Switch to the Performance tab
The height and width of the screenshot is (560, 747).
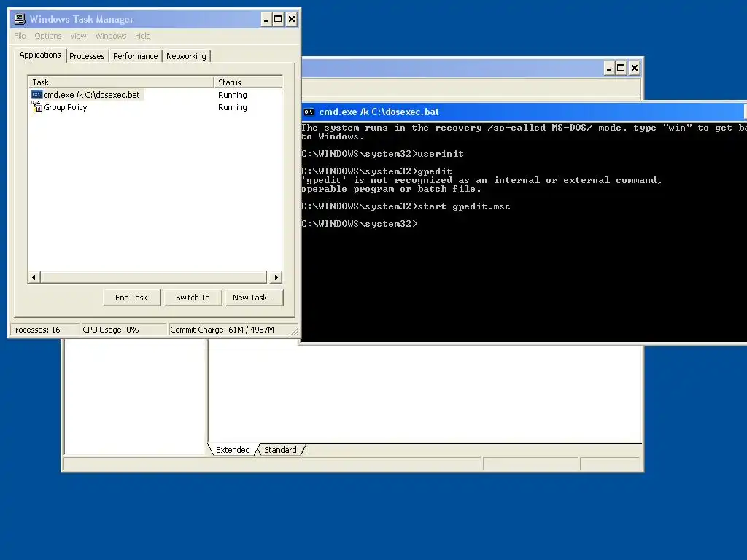(x=135, y=56)
